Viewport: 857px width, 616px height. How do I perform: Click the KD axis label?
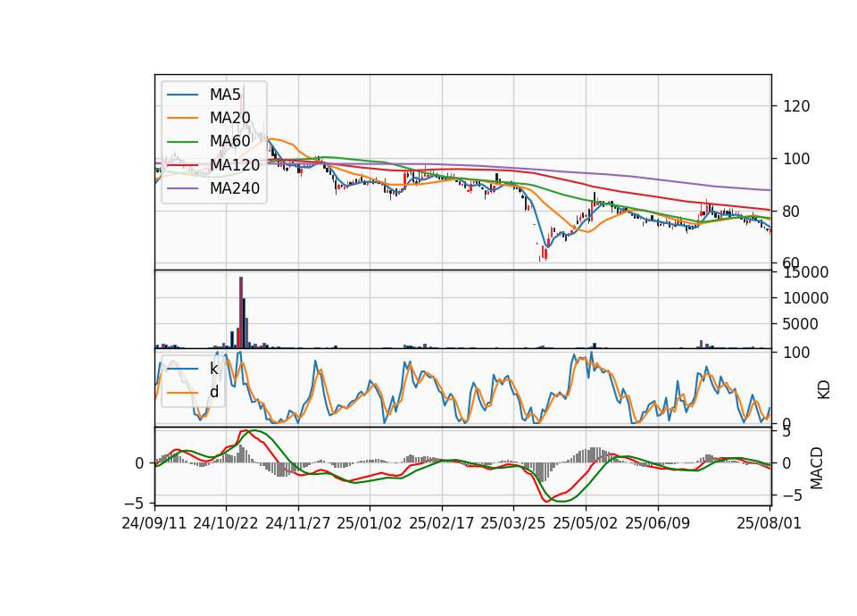[824, 390]
